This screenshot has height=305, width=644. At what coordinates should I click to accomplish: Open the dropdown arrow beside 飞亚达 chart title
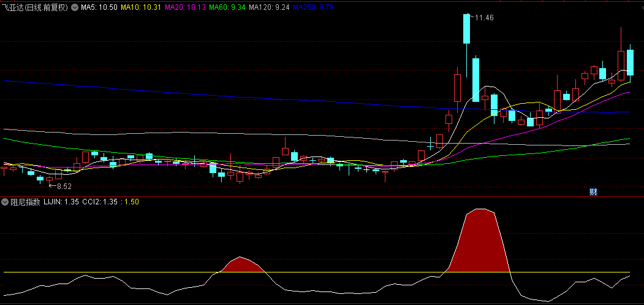pos(74,7)
